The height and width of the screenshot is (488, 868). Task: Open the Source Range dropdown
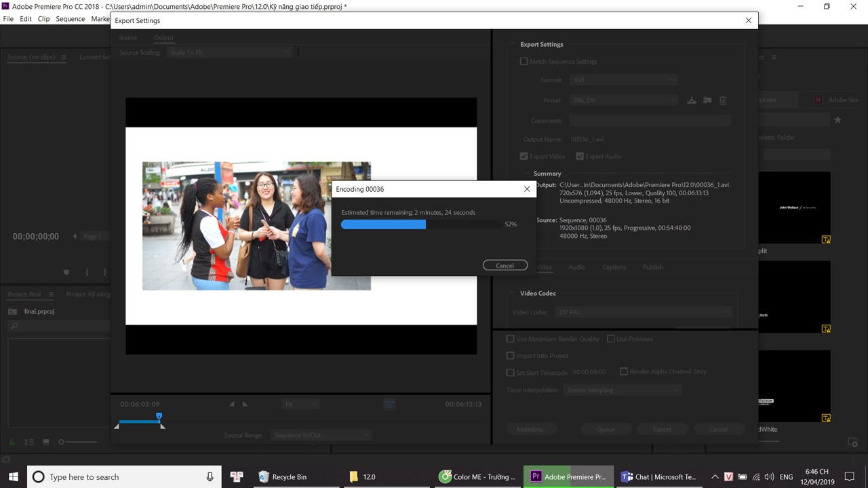321,435
